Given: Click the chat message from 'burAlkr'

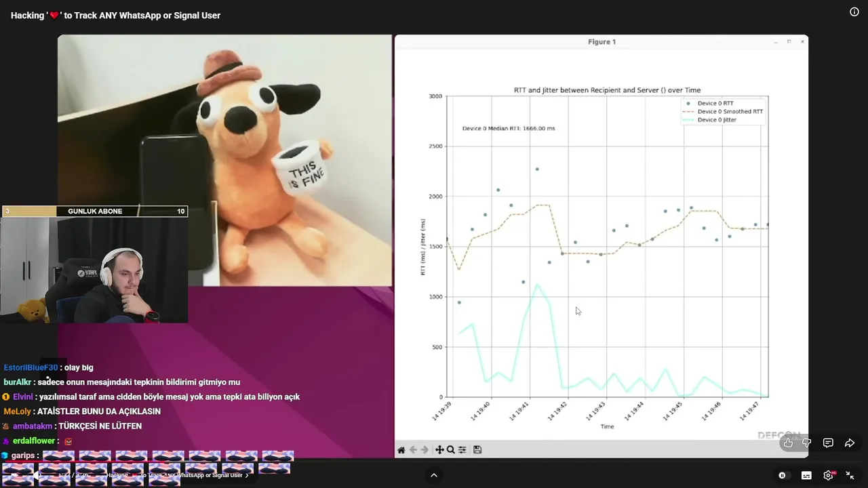Looking at the screenshot, I should click(139, 382).
